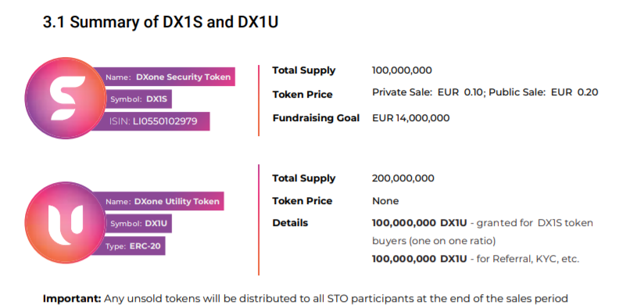Click the EUR 14,000,000 fundraising goal
The width and height of the screenshot is (644, 305).
click(x=411, y=118)
